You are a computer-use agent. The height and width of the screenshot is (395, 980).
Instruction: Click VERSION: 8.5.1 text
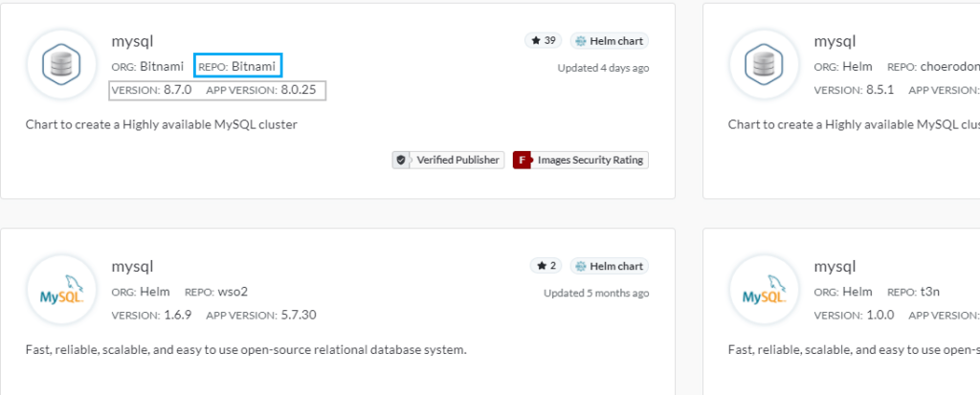(x=854, y=90)
